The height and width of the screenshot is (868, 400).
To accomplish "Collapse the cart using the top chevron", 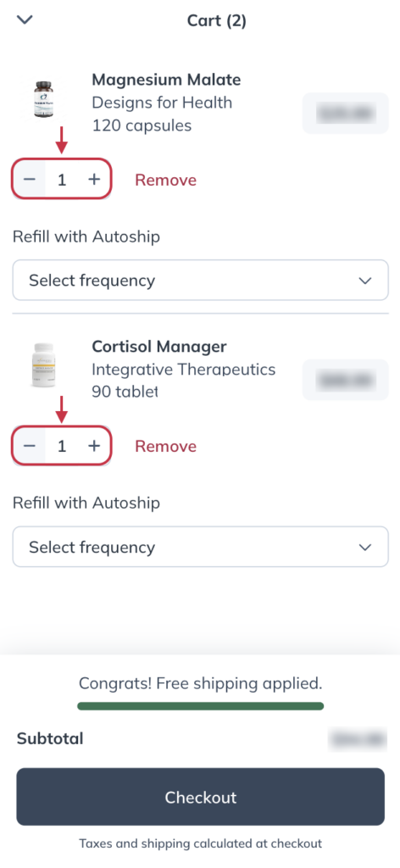I will click(x=25, y=20).
